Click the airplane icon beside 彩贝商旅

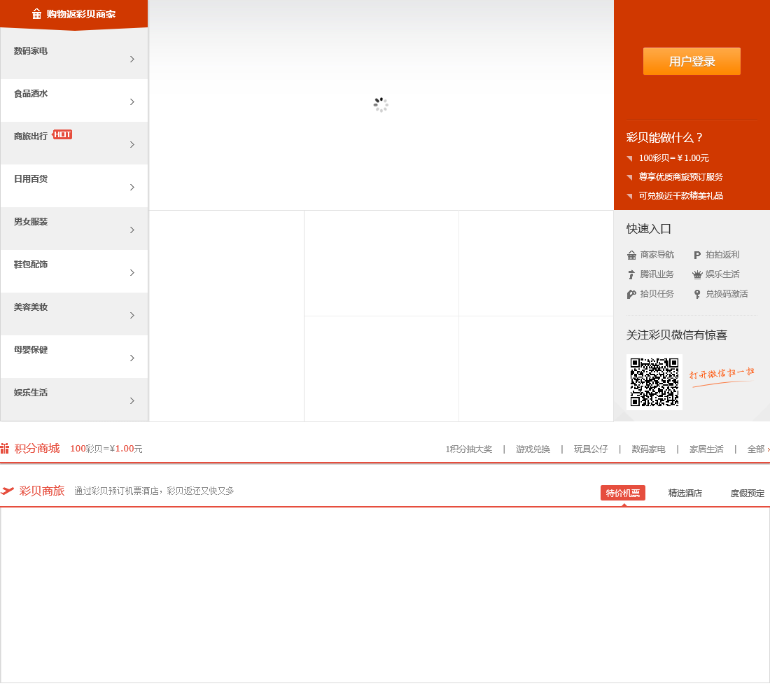[x=8, y=491]
